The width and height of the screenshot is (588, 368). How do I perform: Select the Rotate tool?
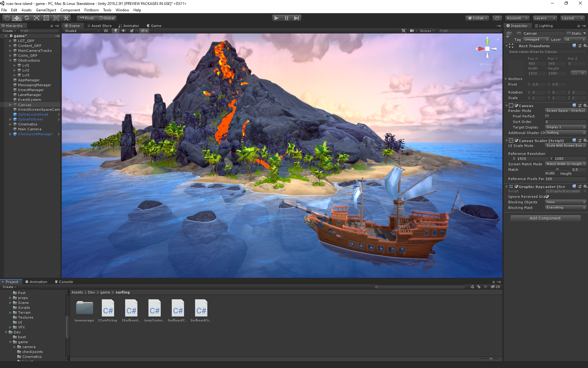point(27,18)
